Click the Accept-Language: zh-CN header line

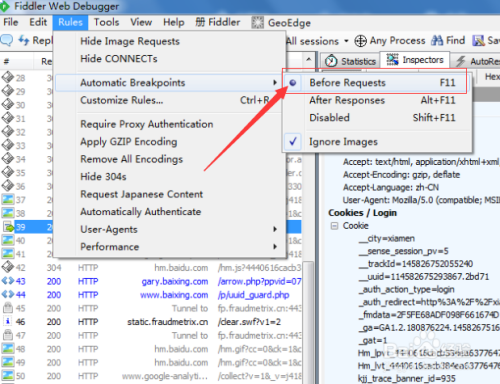[x=391, y=187]
